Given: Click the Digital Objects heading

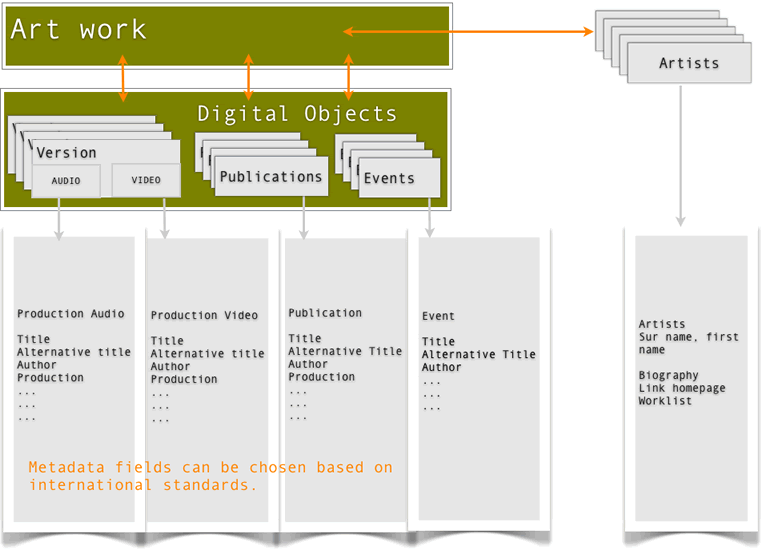Looking at the screenshot, I should point(297,113).
